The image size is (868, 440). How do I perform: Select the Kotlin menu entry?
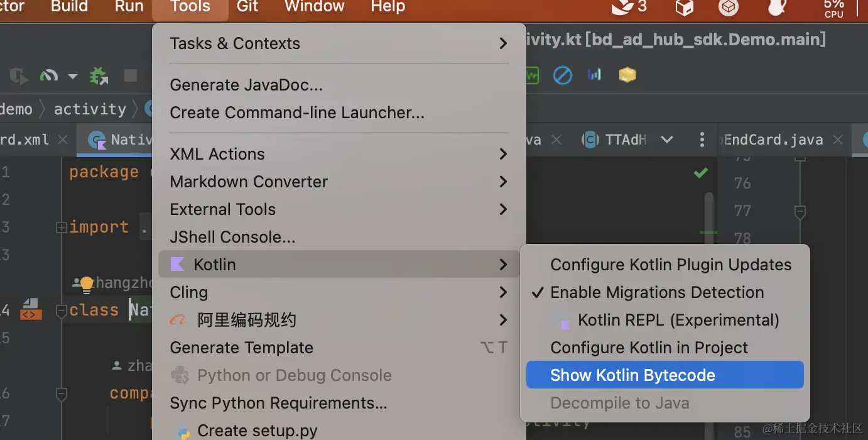click(339, 265)
